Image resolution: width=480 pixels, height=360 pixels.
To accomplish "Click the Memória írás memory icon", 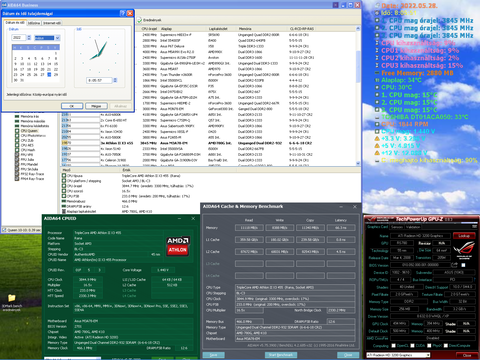I will point(17,116).
